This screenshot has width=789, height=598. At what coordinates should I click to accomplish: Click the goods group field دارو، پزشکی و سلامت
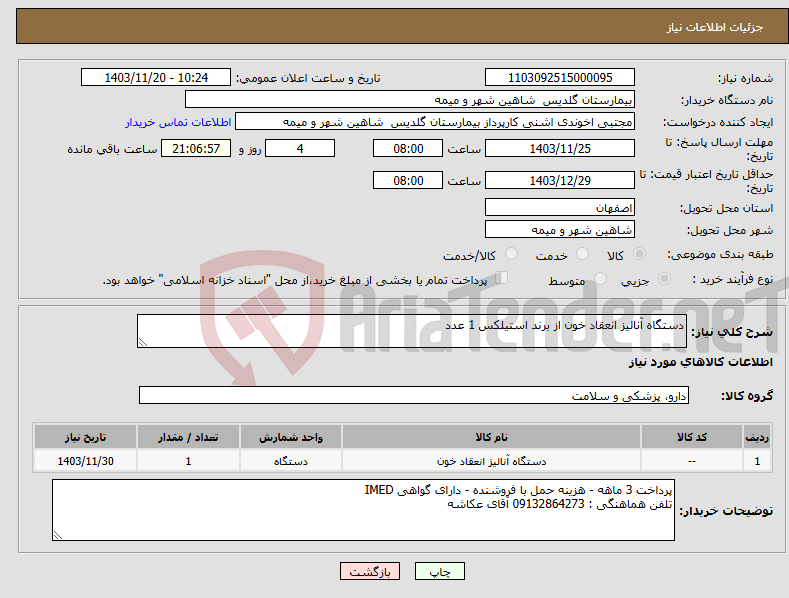pos(414,396)
